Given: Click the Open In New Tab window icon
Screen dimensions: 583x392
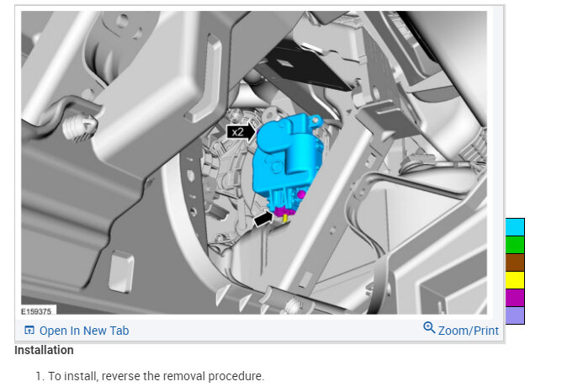Looking at the screenshot, I should (29, 331).
